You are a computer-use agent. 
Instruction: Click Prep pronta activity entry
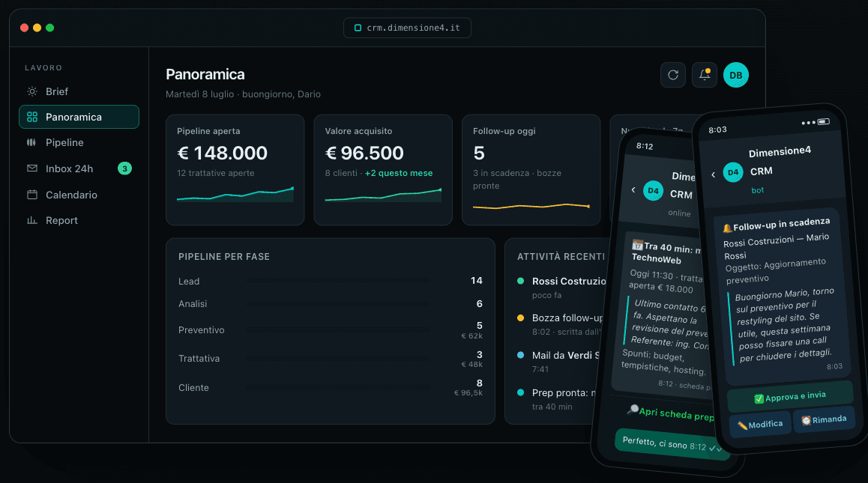click(x=557, y=399)
